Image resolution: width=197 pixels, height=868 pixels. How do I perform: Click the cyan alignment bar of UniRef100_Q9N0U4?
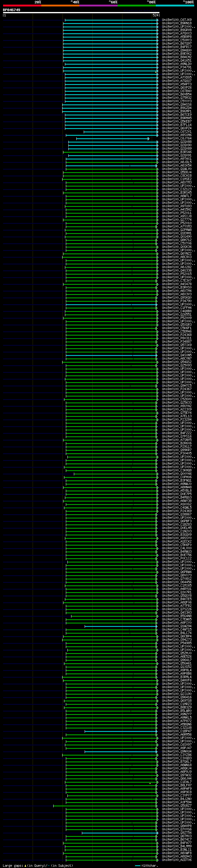point(121,751)
